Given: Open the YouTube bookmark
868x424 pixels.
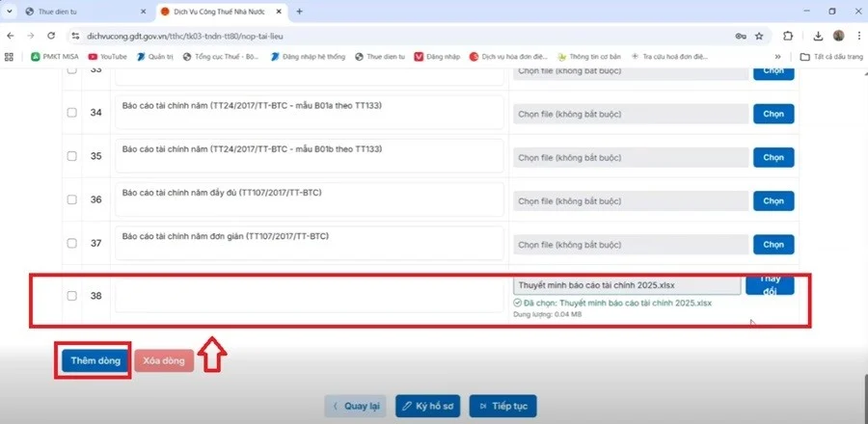Looking at the screenshot, I should [x=107, y=56].
